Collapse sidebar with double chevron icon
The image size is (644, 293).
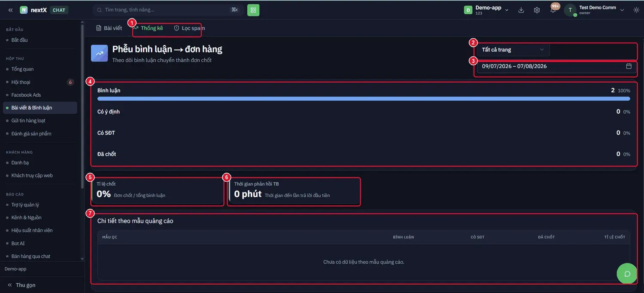point(10,10)
